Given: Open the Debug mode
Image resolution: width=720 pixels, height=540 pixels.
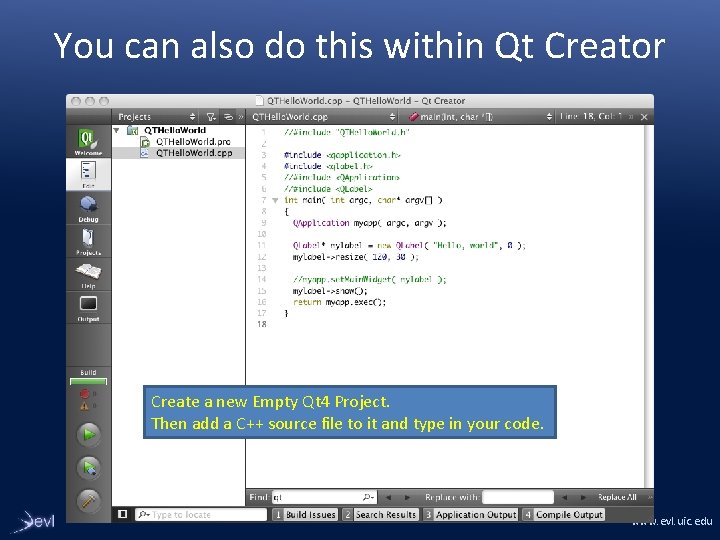Looking at the screenshot, I should [88, 208].
